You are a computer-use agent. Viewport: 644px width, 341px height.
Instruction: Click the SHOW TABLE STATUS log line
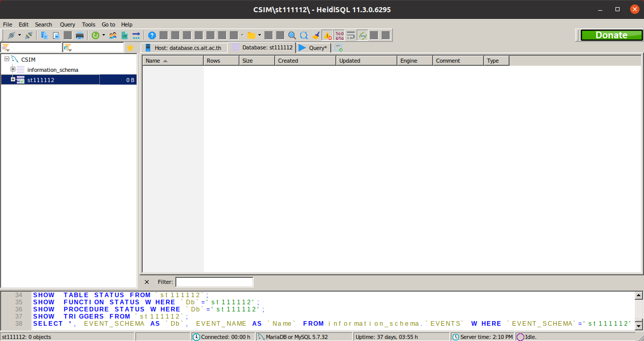(x=121, y=295)
